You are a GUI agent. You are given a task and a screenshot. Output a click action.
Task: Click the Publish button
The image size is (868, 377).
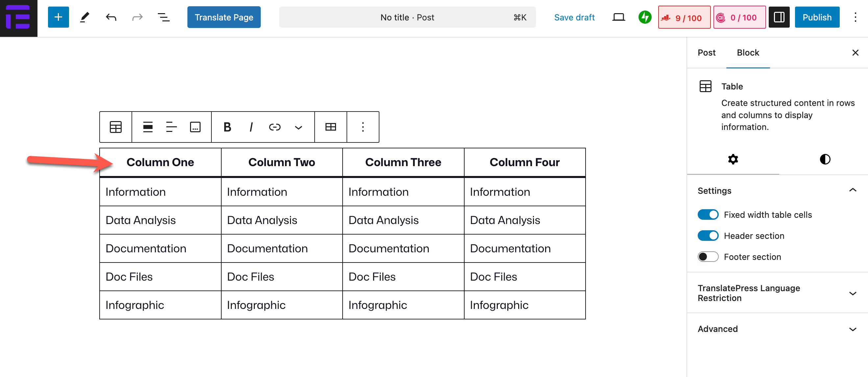click(x=817, y=17)
